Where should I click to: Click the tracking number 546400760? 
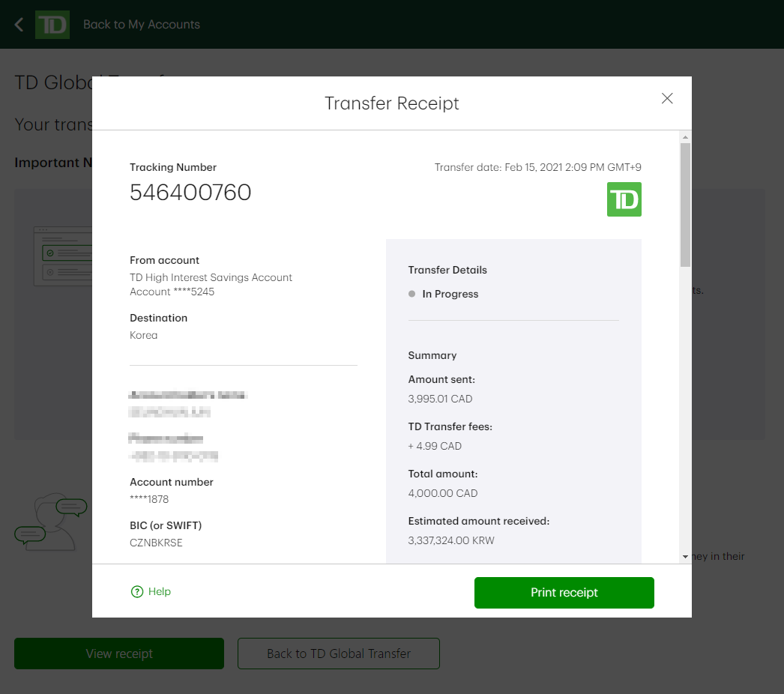pyautogui.click(x=190, y=193)
